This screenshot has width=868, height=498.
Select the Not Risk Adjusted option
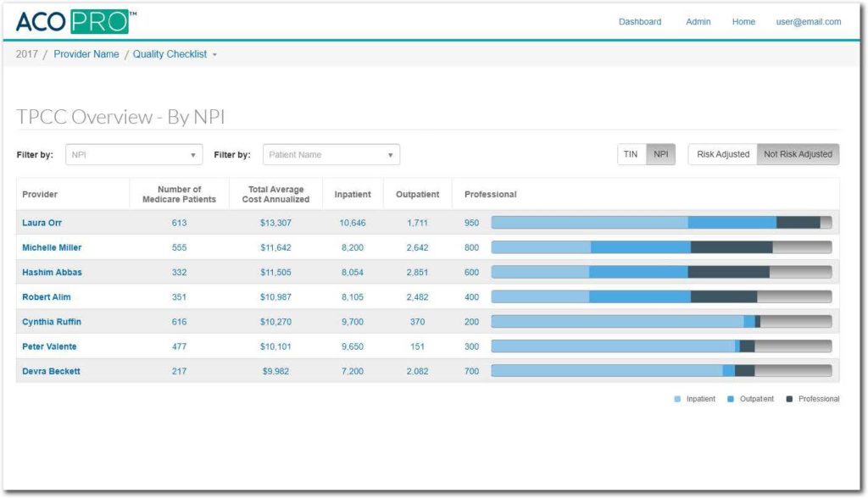(x=798, y=154)
